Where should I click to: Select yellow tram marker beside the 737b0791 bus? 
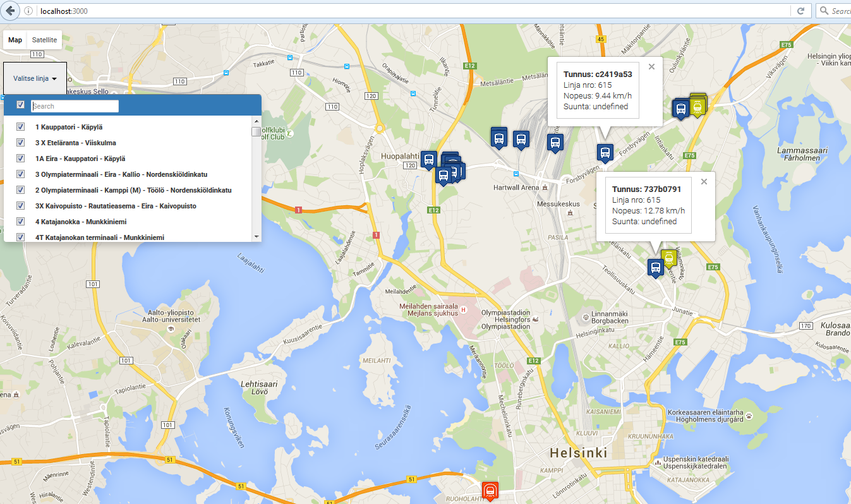click(x=669, y=258)
